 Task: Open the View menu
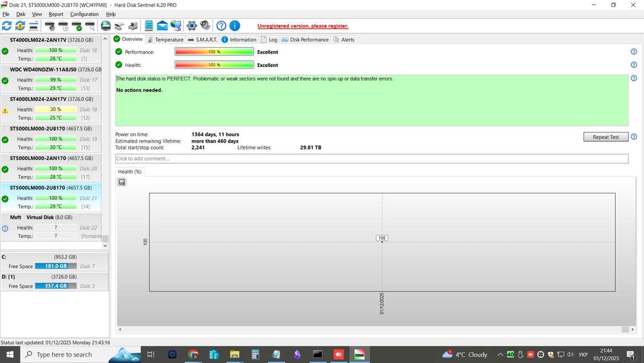(x=37, y=14)
